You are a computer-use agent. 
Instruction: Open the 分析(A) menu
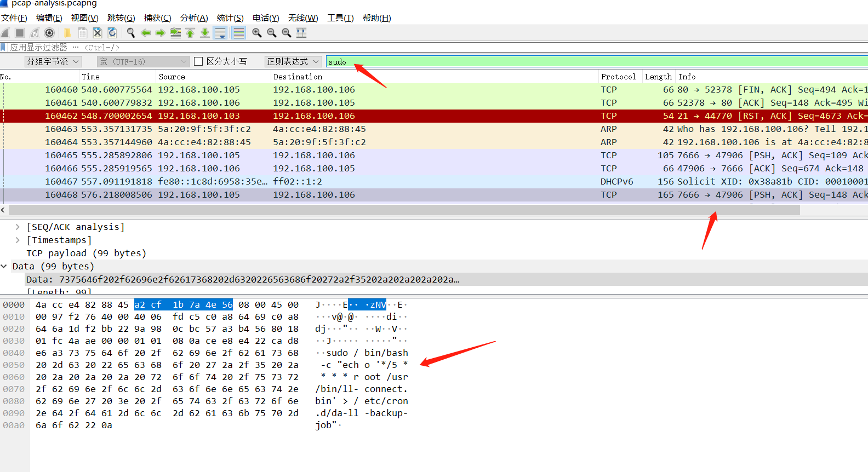tap(194, 18)
